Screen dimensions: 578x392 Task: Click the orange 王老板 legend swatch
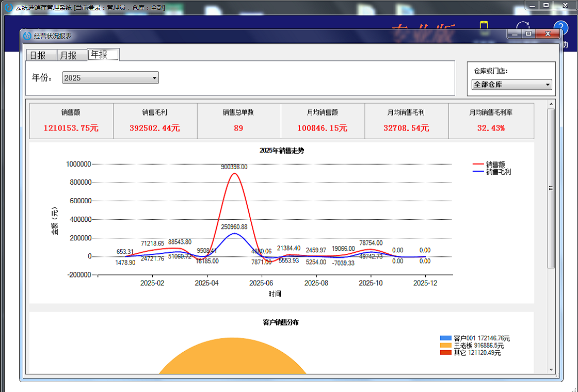pyautogui.click(x=445, y=346)
